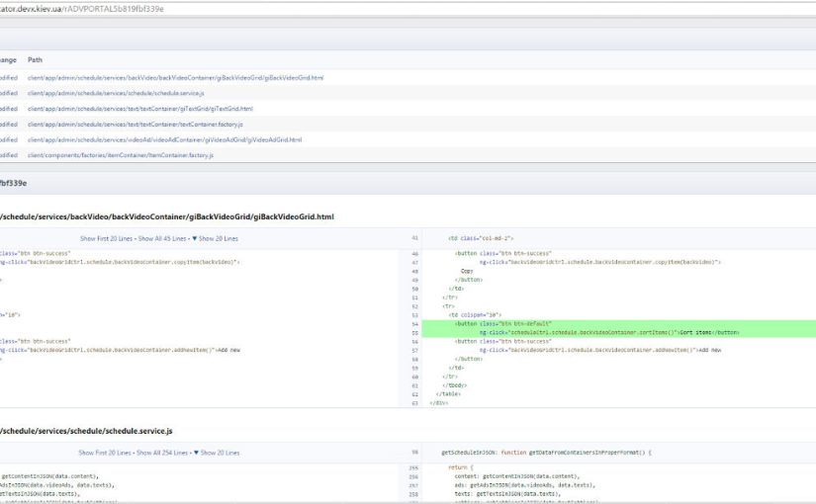Show First 20 Lines in schedule.service.js diff

point(107,453)
